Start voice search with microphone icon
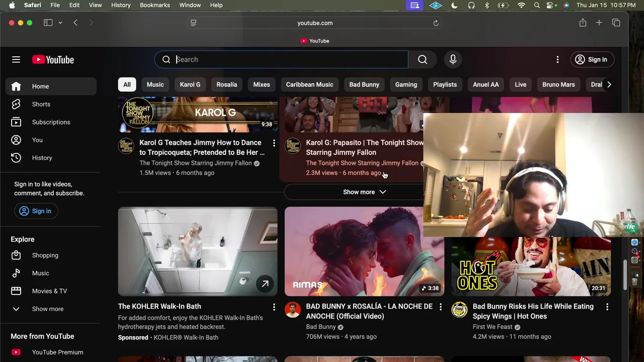 point(453,59)
